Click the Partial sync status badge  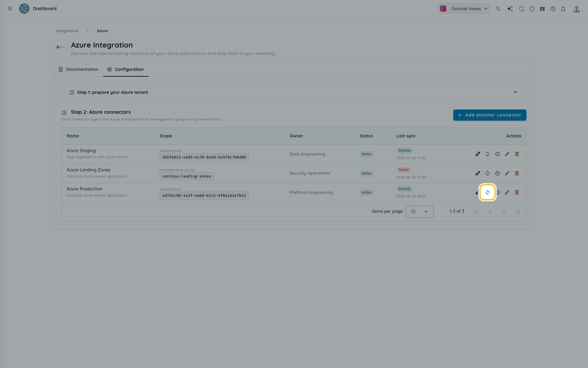(404, 170)
